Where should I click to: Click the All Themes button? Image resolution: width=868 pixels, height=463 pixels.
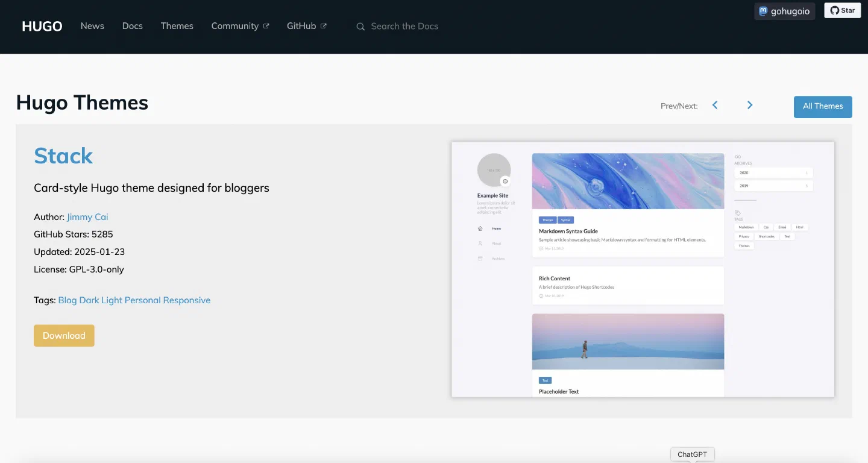click(823, 107)
